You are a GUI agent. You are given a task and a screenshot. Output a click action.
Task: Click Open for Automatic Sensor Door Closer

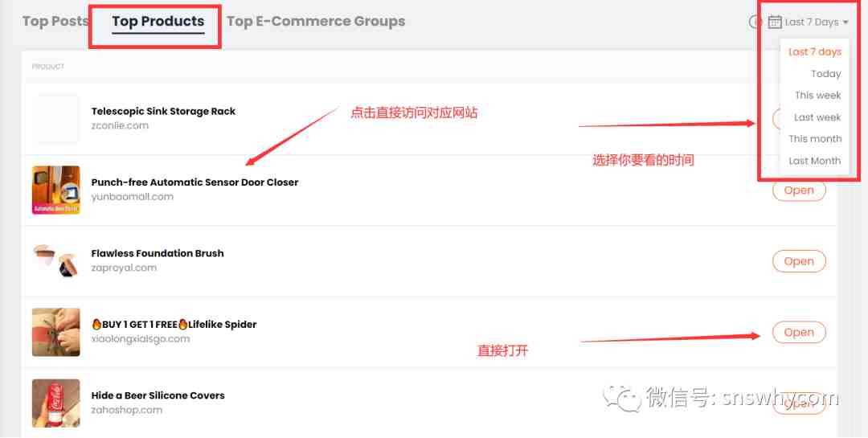pos(799,190)
